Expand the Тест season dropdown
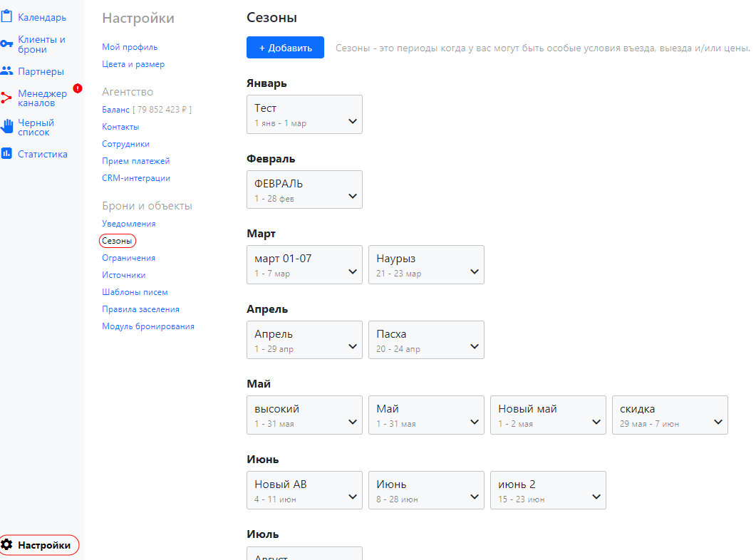This screenshot has height=560, width=756. coord(353,122)
